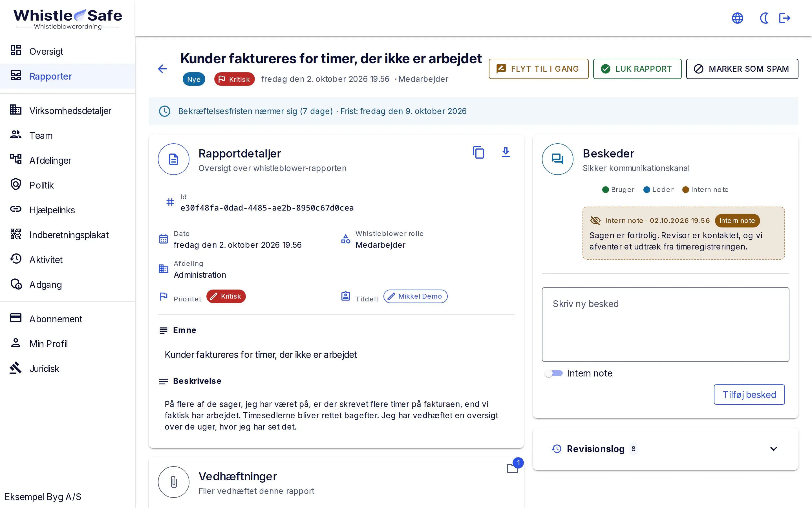812x508 pixels.
Task: Click LUK RAPPORT button
Action: 637,69
